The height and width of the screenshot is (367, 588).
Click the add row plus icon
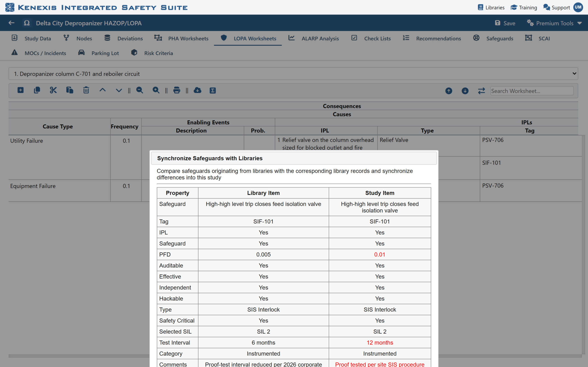click(21, 90)
